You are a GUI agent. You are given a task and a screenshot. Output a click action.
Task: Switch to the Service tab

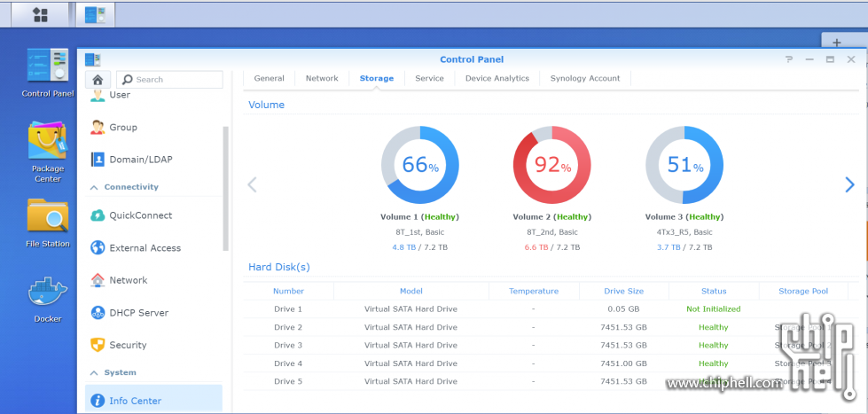click(430, 79)
